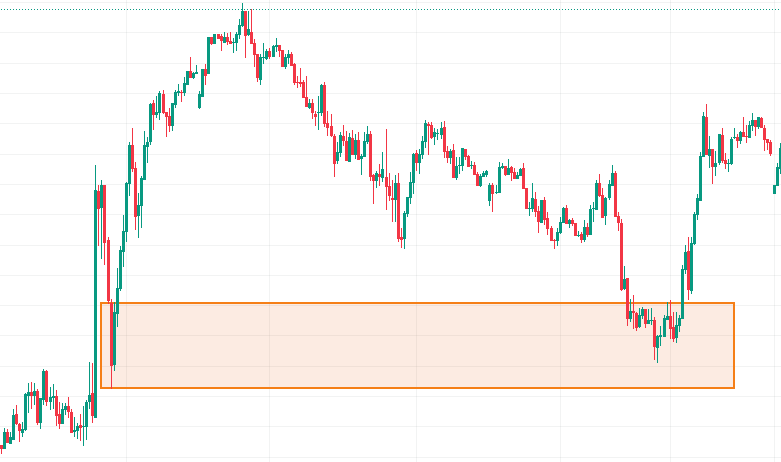
Task: Click the leftmost candle on the chart
Action: pos(3,437)
